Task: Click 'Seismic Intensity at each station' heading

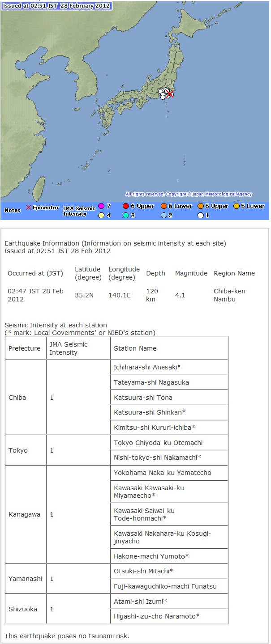Action: pos(56,325)
